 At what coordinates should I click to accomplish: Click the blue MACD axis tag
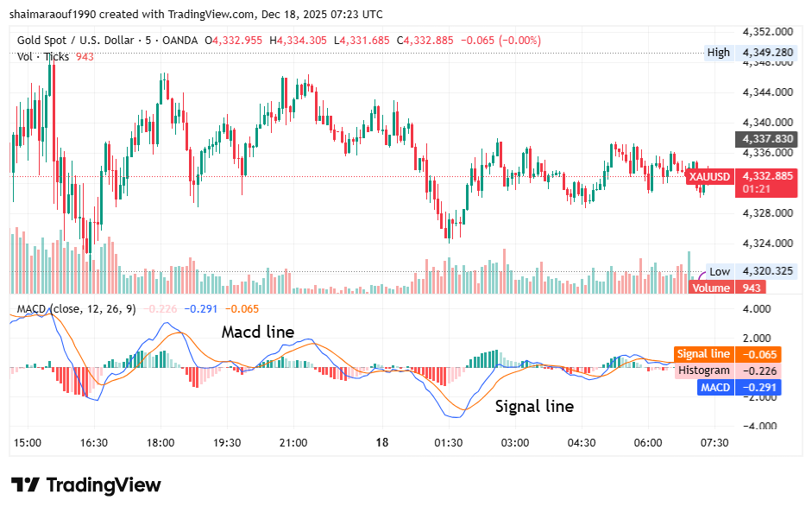[x=715, y=388]
